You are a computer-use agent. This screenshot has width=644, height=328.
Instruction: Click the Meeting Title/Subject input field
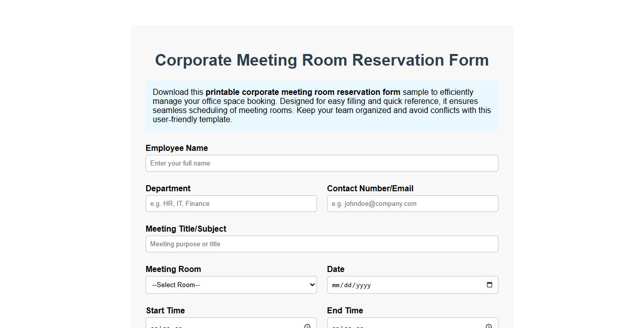click(x=321, y=244)
